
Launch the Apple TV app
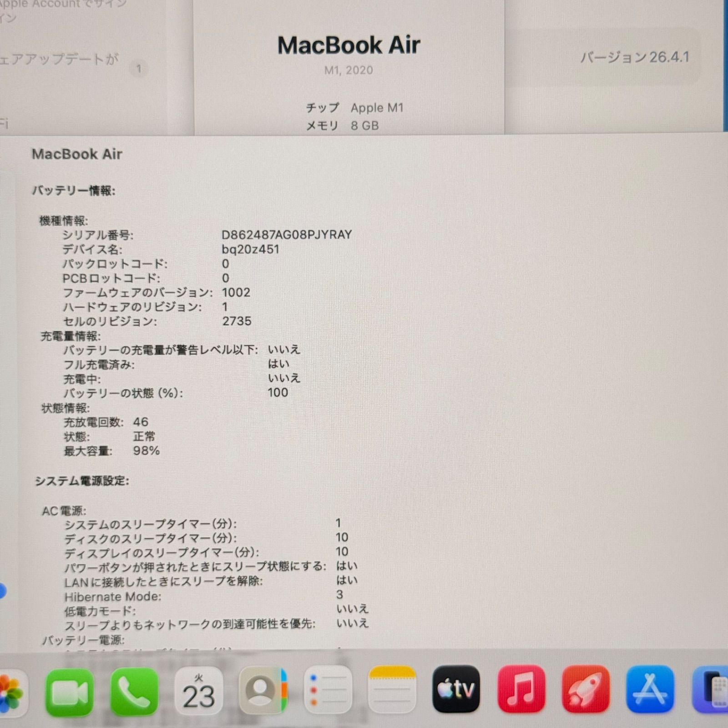(x=456, y=689)
